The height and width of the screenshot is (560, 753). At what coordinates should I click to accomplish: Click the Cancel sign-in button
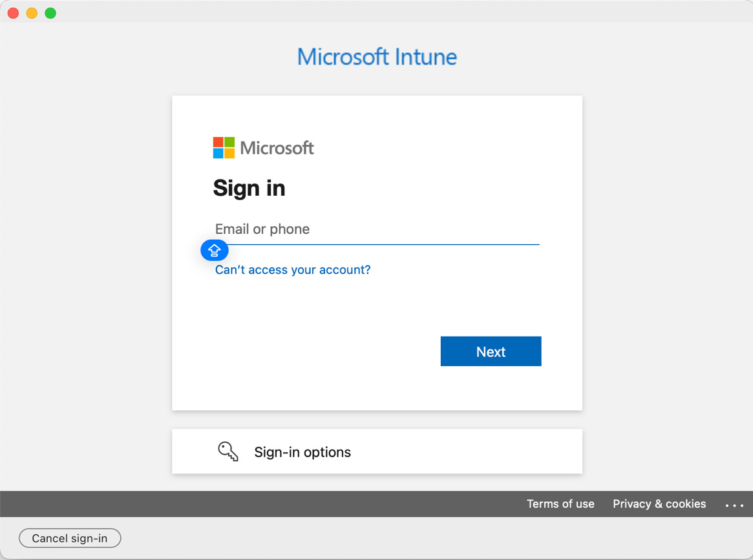point(70,539)
